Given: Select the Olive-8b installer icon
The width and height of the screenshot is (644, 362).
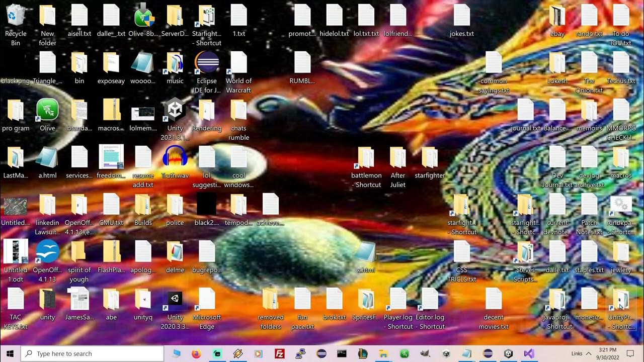Looking at the screenshot, I should (x=144, y=15).
